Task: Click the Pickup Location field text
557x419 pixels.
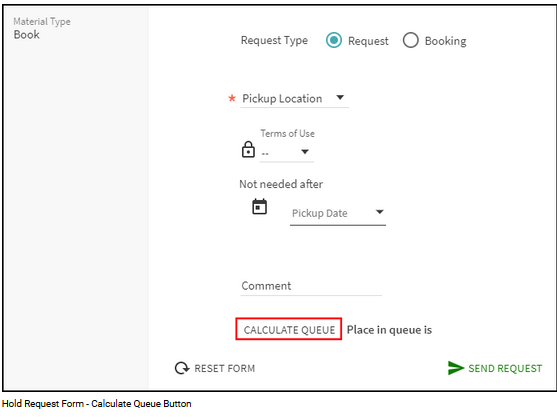Action: coord(282,98)
